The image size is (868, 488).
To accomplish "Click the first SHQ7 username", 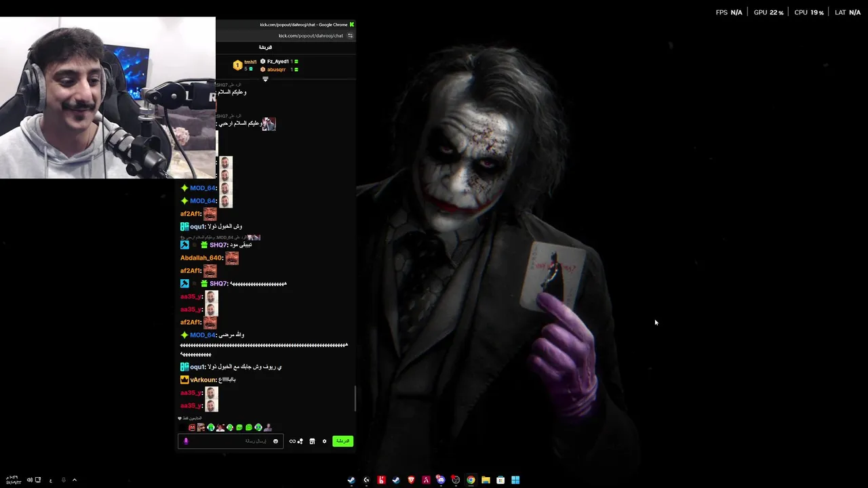I will click(218, 245).
